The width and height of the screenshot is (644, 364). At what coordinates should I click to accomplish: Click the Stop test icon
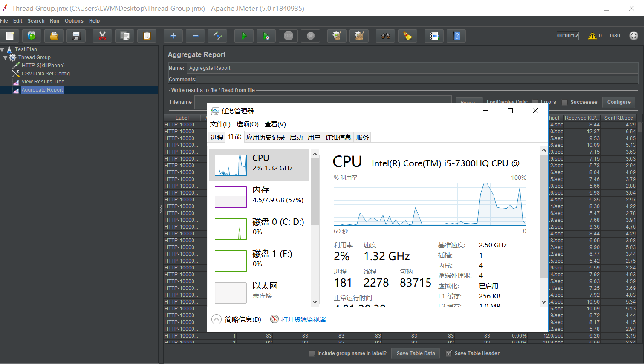coord(289,36)
